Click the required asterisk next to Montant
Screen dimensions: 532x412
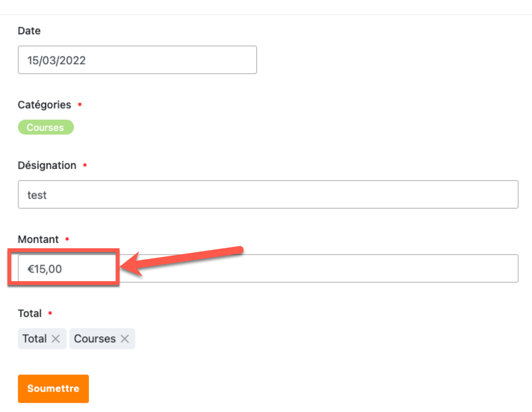[67, 239]
